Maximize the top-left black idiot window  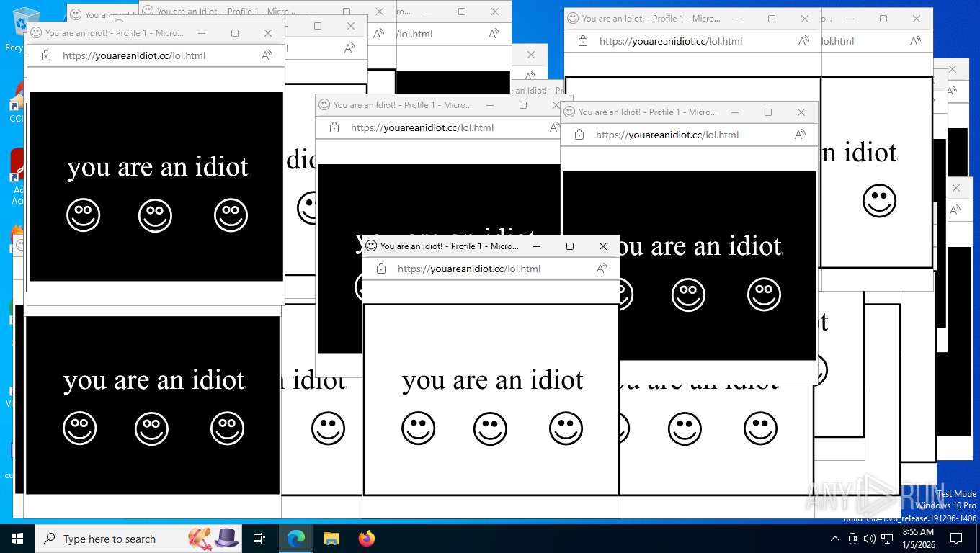[235, 33]
